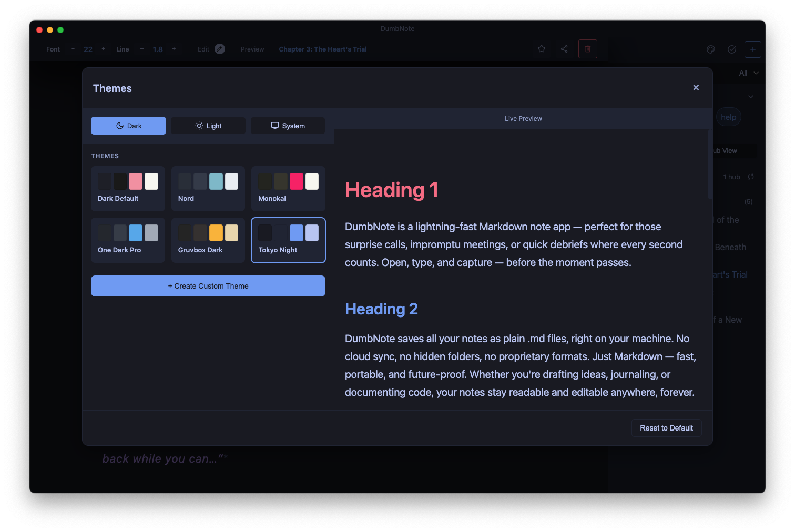Click the checkmark circle icon
Viewport: 795px width, 532px height.
[x=732, y=49]
